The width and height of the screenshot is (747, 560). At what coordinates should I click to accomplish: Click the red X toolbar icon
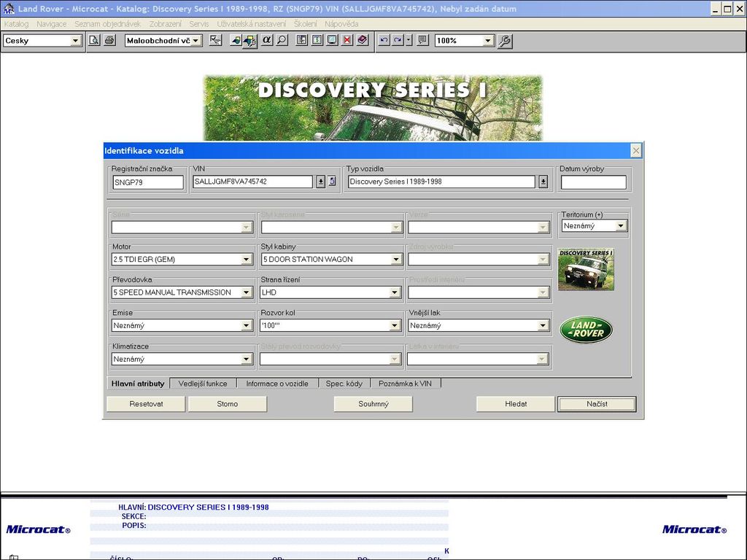(347, 41)
